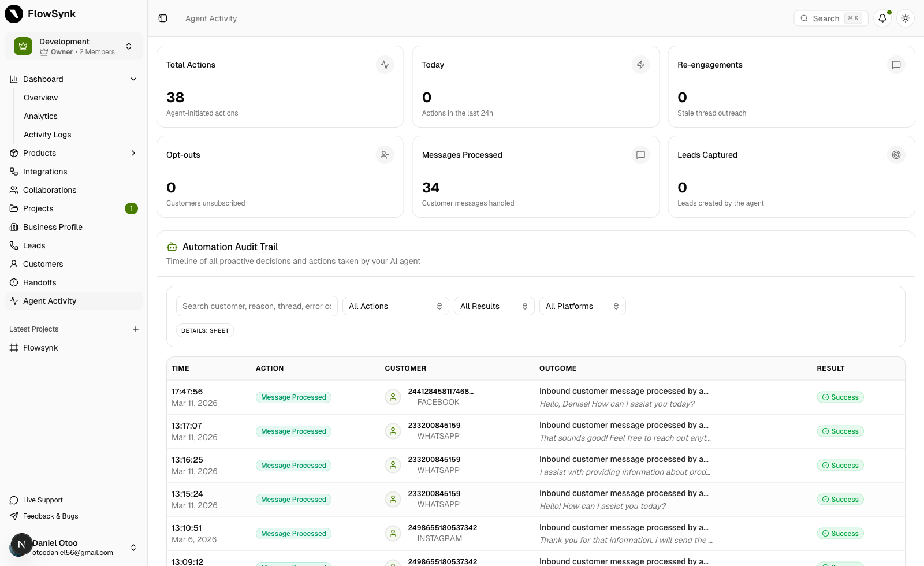Open Live Support link
The width and height of the screenshot is (924, 566).
point(43,500)
